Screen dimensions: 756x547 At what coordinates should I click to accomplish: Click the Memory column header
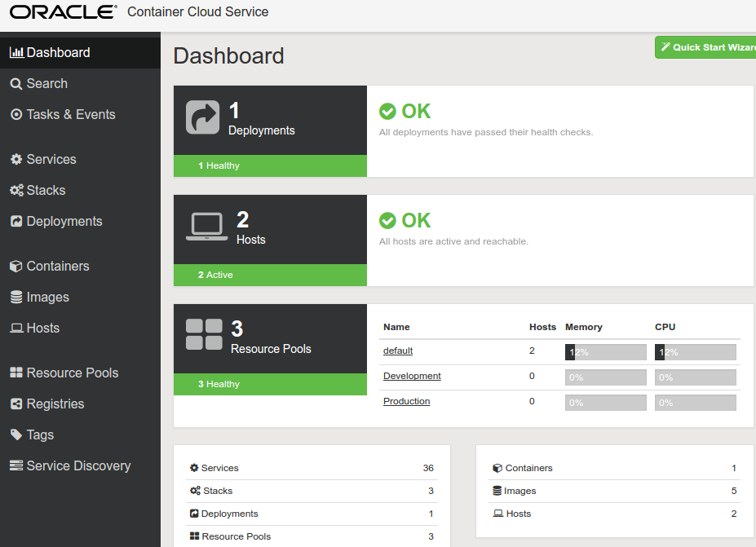click(583, 327)
